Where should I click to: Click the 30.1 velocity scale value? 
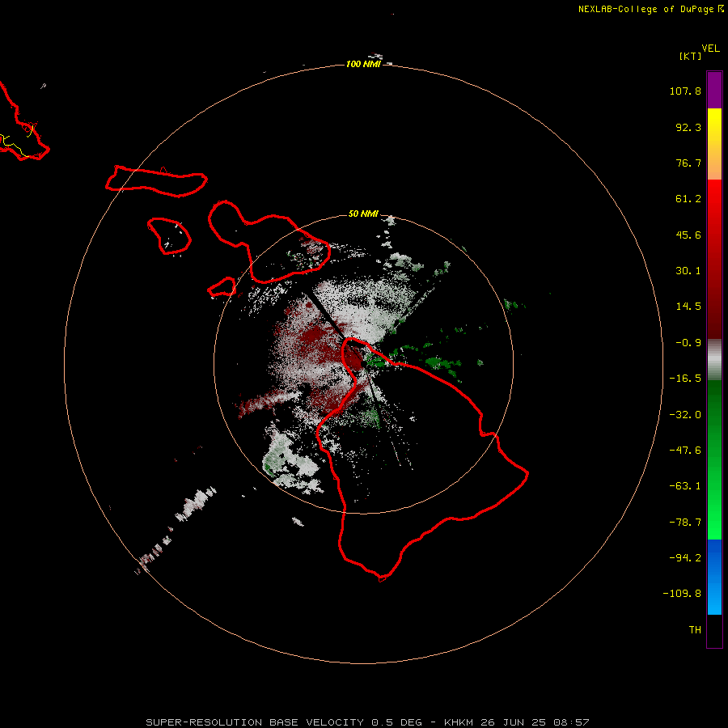click(x=688, y=271)
